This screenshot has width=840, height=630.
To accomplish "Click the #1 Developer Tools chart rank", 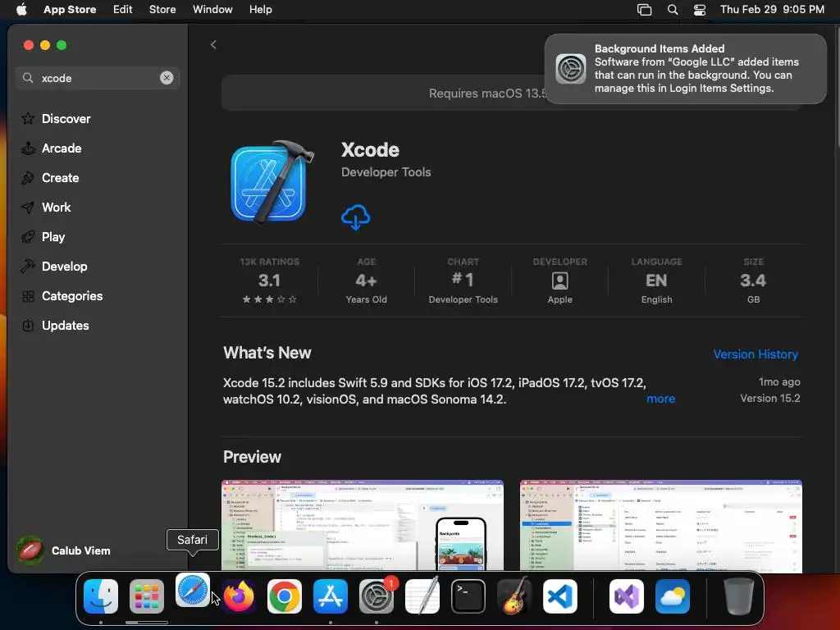I will (x=463, y=281).
